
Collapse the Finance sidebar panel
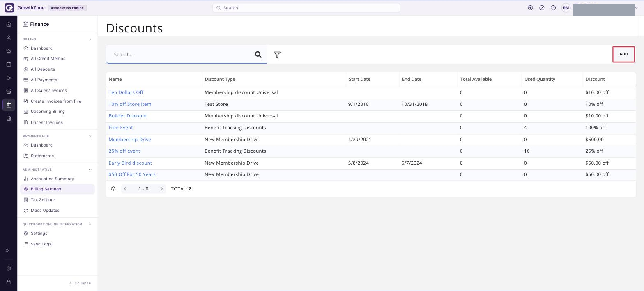(80, 283)
